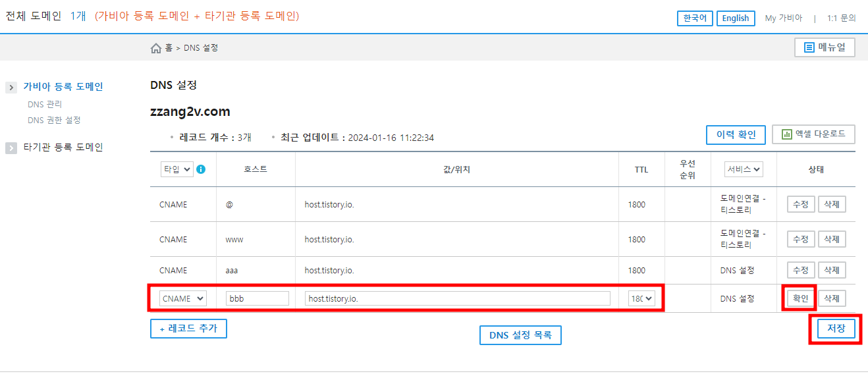Click www host cell
This screenshot has width=868, height=380.
coord(234,239)
